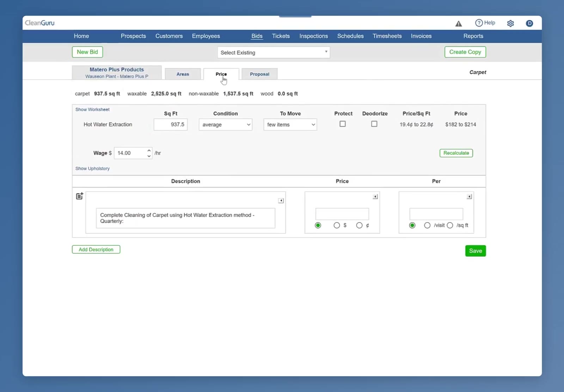Open the alerts warning triangle icon
564x392 pixels.
tap(458, 24)
